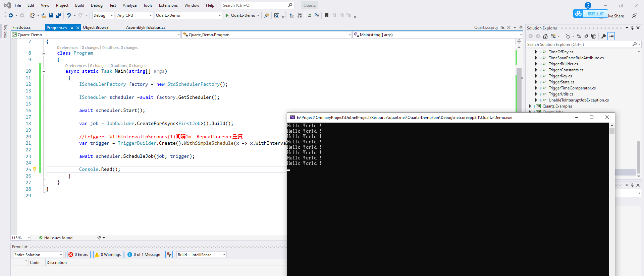Click the Description column header

point(57,263)
